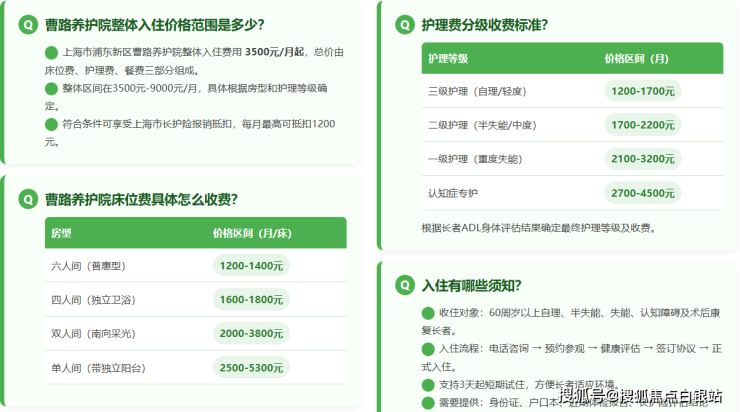Click the green bullet before 需要提供

(x=428, y=403)
